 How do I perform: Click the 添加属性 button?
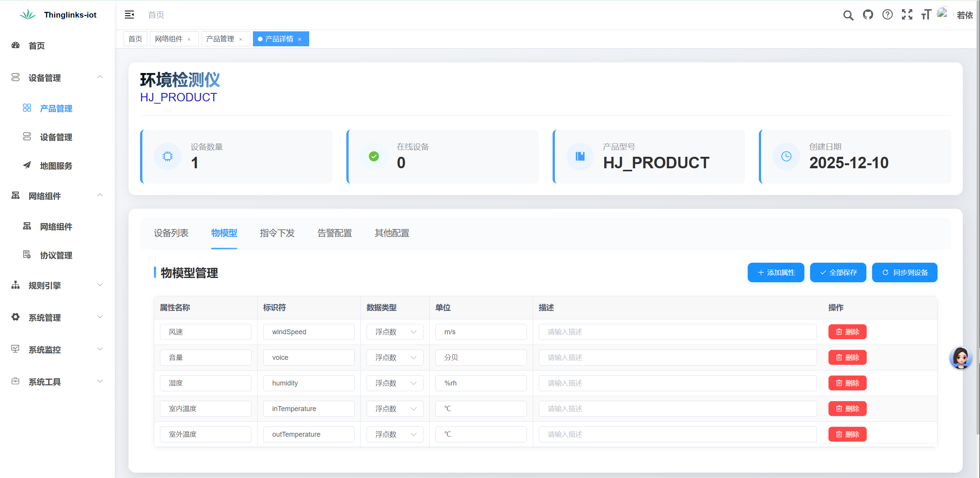(776, 273)
